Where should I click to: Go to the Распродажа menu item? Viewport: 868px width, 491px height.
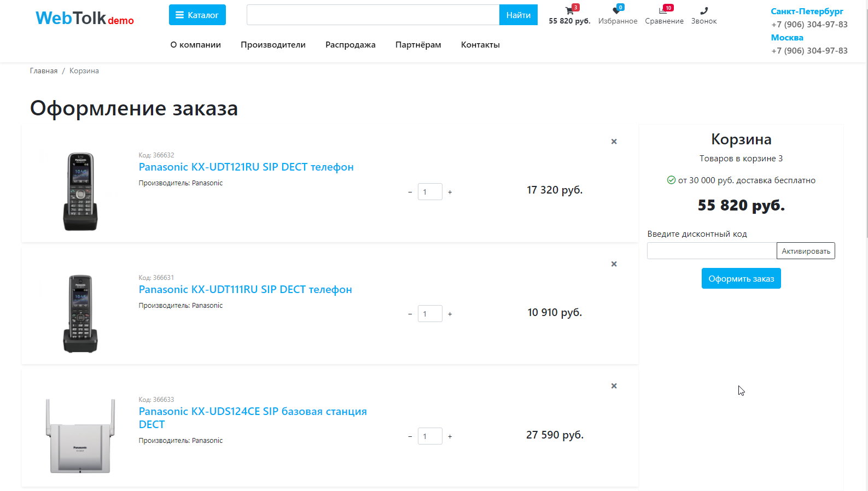coord(350,45)
